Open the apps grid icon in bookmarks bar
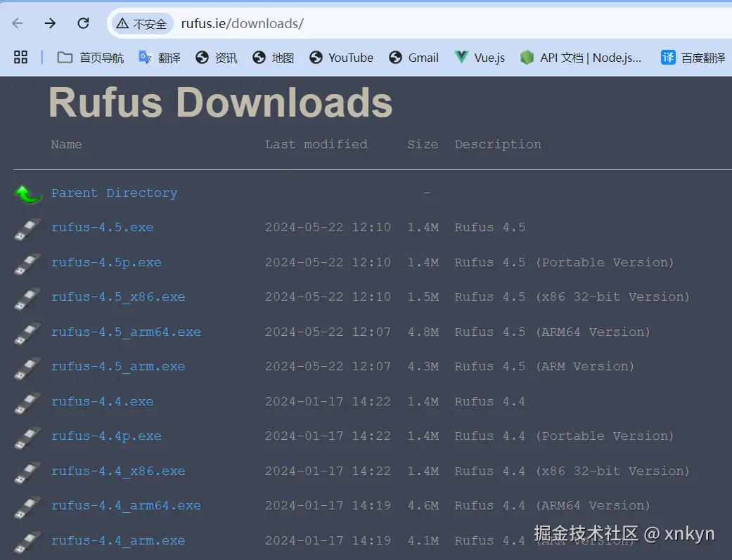The height and width of the screenshot is (560, 732). [x=20, y=58]
